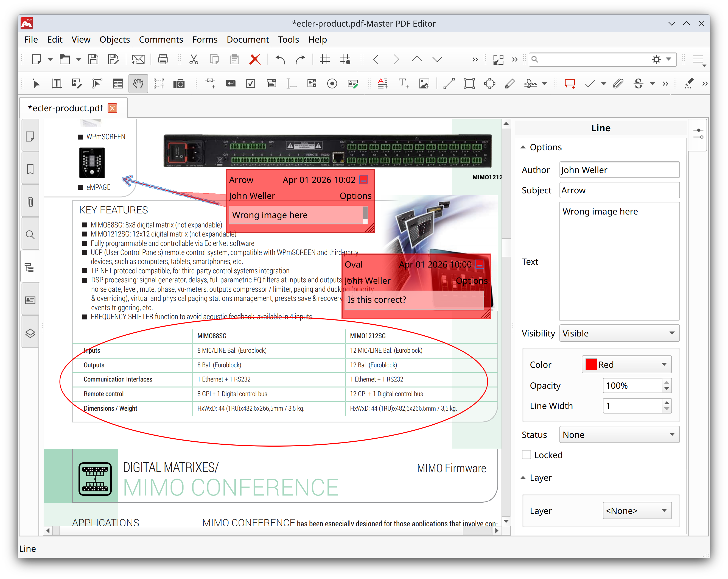Select the Attach File paperclip tool

click(618, 83)
